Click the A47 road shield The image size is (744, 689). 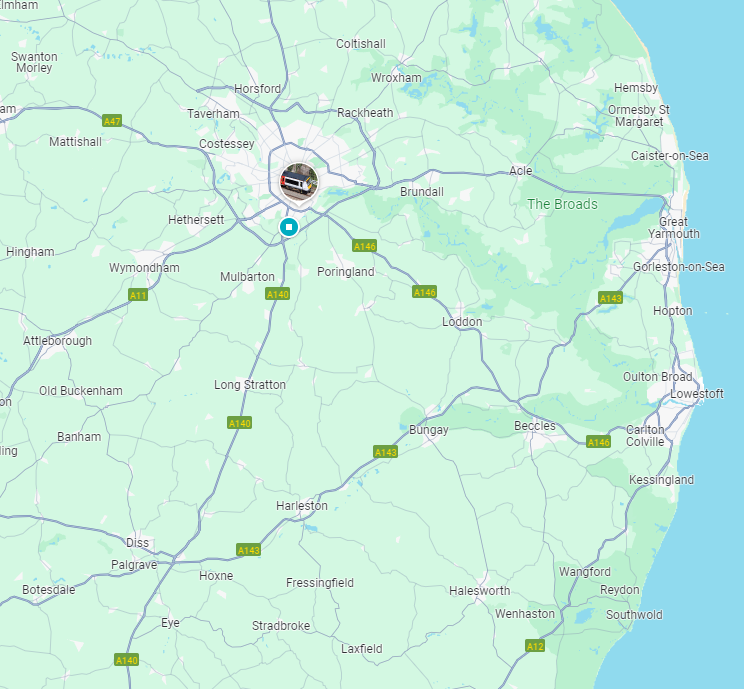tap(112, 121)
